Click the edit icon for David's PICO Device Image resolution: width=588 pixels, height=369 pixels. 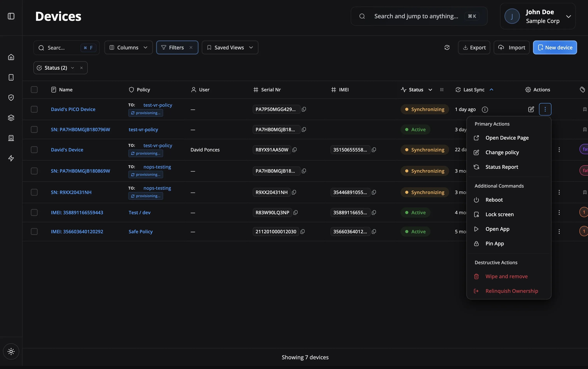pyautogui.click(x=531, y=109)
